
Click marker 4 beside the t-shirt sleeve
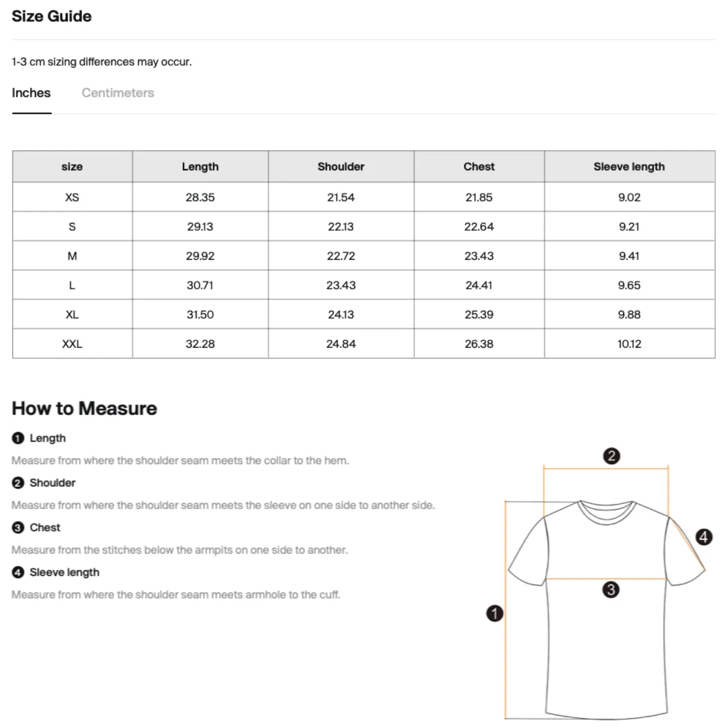703,537
